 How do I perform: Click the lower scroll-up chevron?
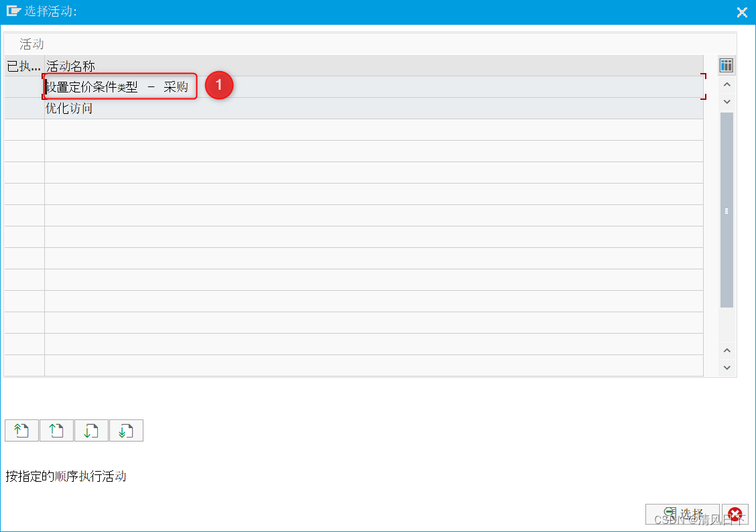(727, 350)
